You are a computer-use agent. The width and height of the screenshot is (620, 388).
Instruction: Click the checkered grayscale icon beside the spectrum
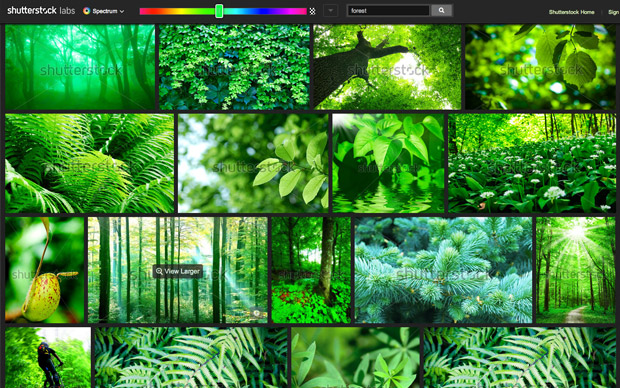pyautogui.click(x=312, y=11)
